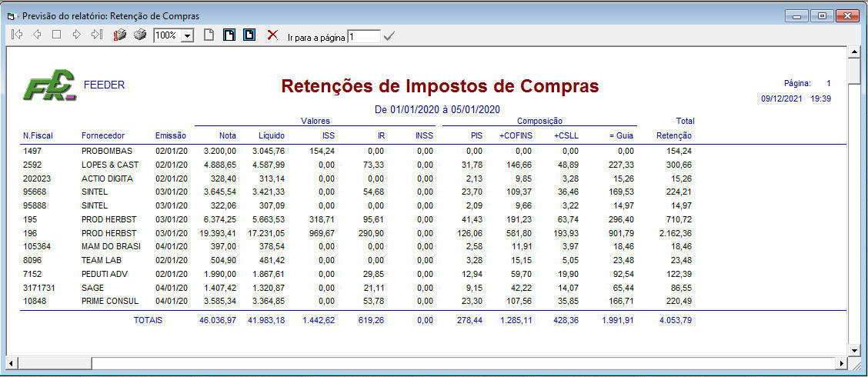
Task: Close preview with the red X icon
Action: coord(272,35)
